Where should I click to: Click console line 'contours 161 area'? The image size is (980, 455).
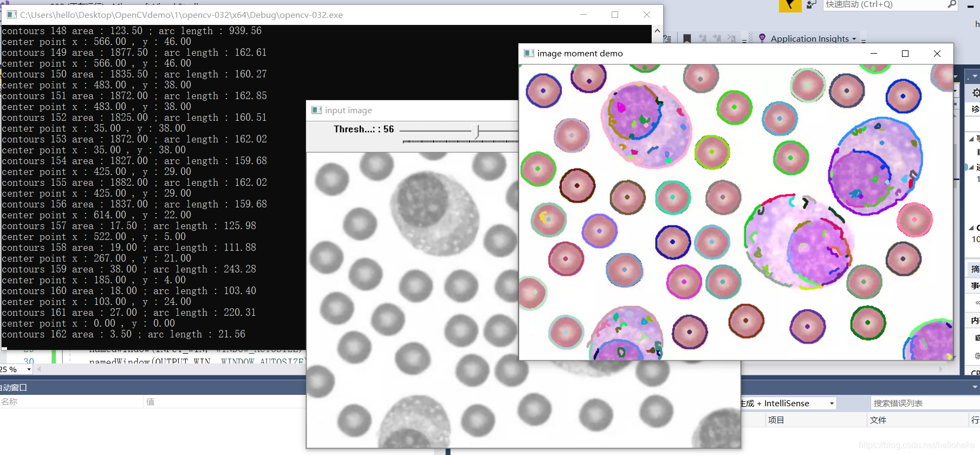coord(129,313)
